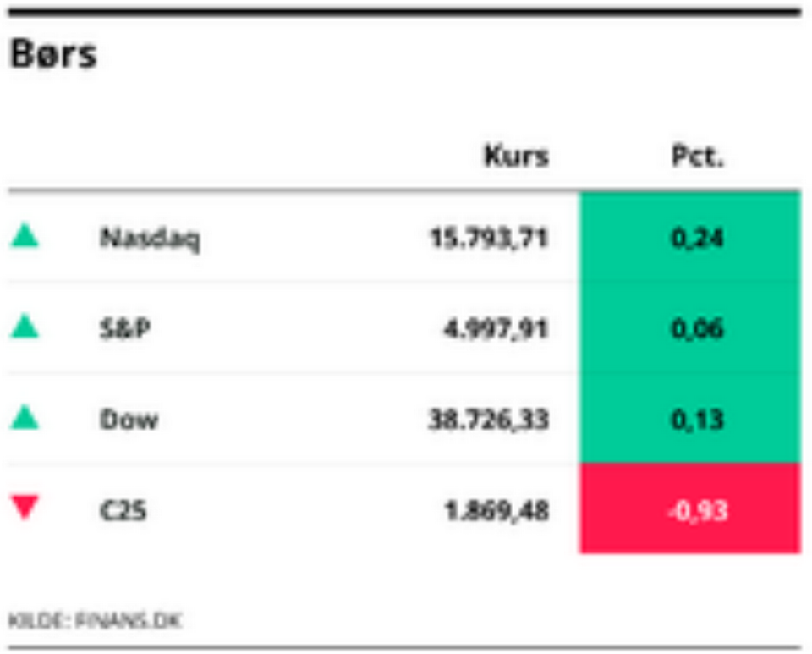Screen dimensions: 812x654
Task: Click the Kurs column header
Action: 516,157
